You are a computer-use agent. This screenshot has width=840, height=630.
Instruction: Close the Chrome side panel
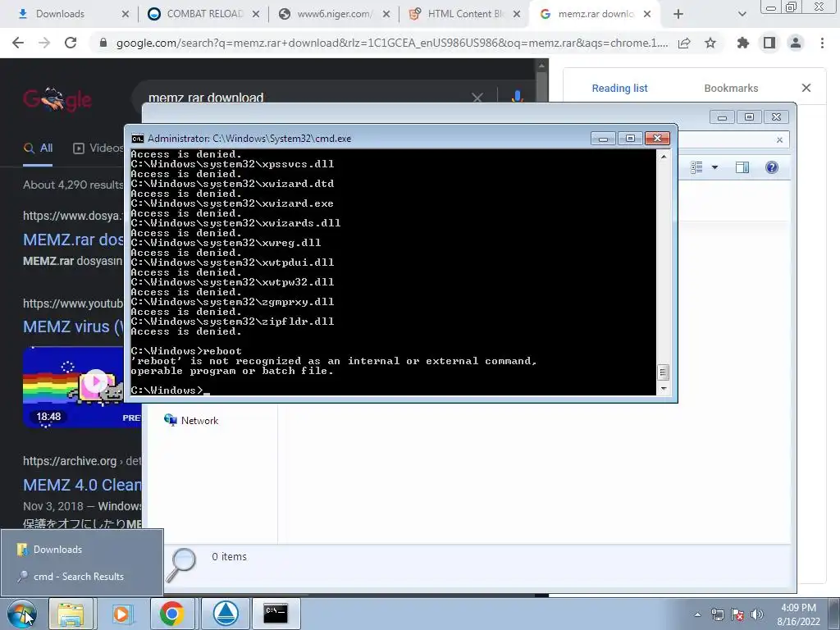point(806,87)
